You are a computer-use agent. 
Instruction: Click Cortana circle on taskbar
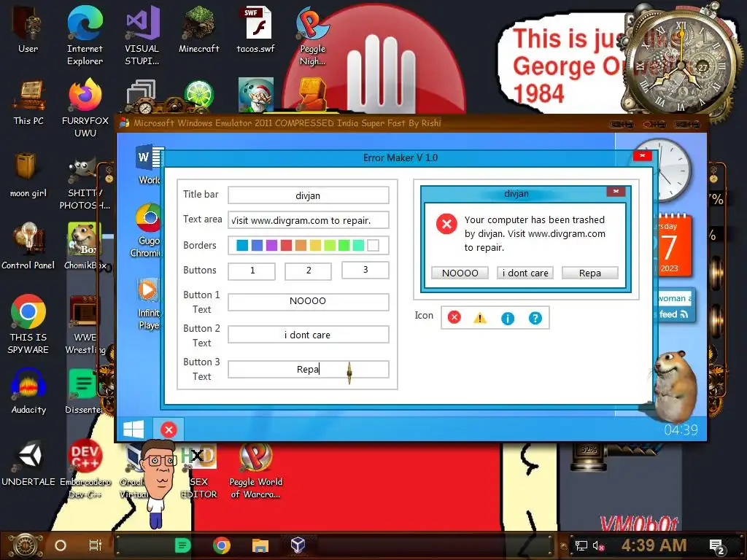click(x=61, y=545)
